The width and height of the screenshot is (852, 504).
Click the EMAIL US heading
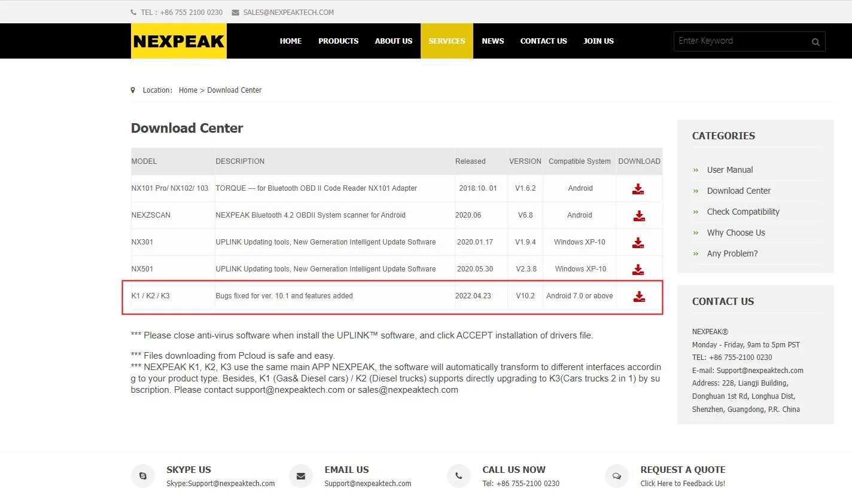pyautogui.click(x=347, y=470)
